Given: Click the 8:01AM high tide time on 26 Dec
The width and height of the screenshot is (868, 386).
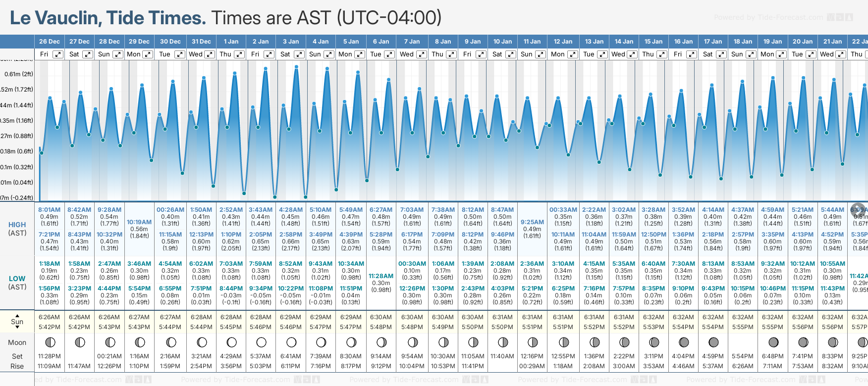Looking at the screenshot, I should point(49,210).
